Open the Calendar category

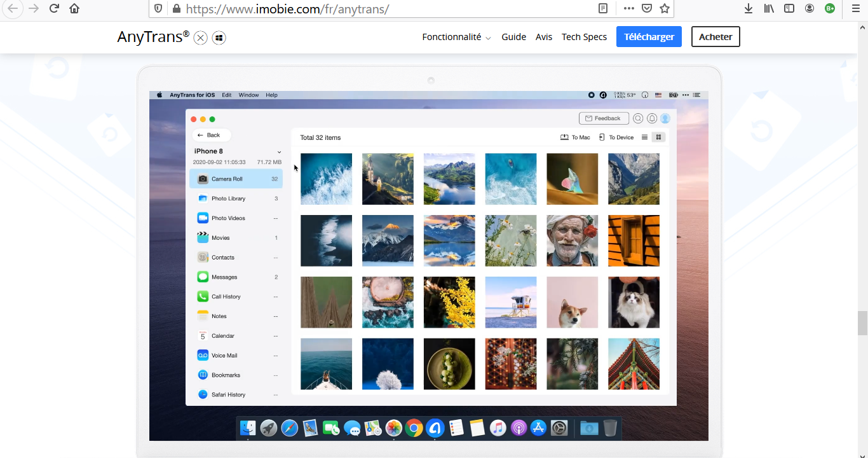click(x=236, y=336)
